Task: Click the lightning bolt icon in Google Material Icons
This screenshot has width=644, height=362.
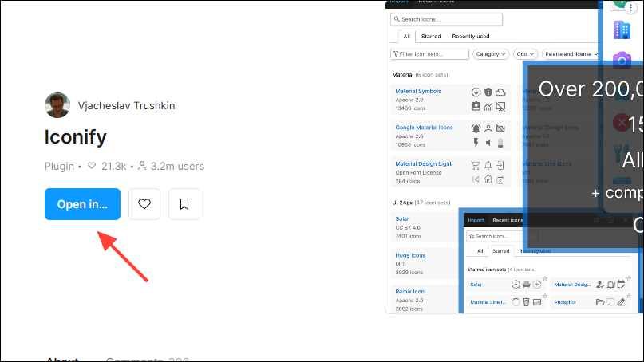Action: coord(476,143)
